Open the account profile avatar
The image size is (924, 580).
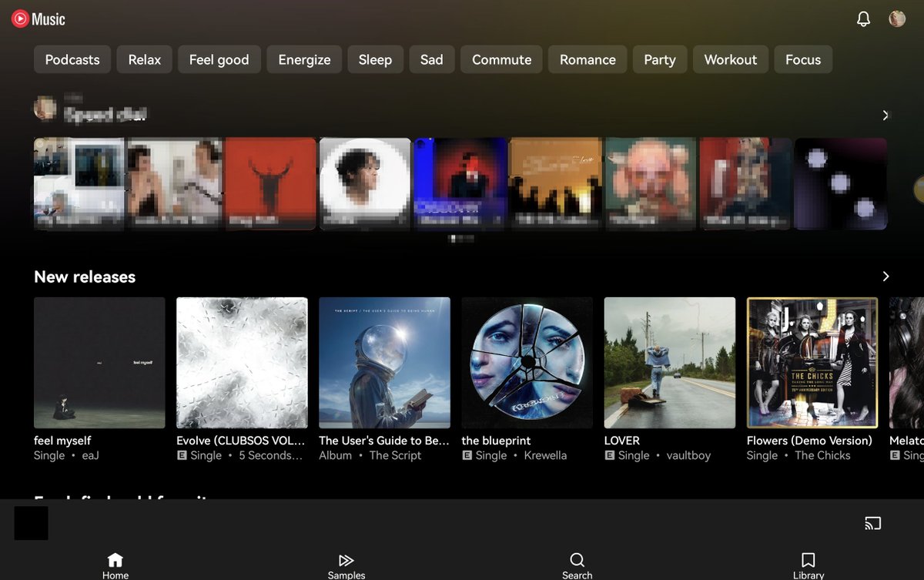(x=897, y=19)
